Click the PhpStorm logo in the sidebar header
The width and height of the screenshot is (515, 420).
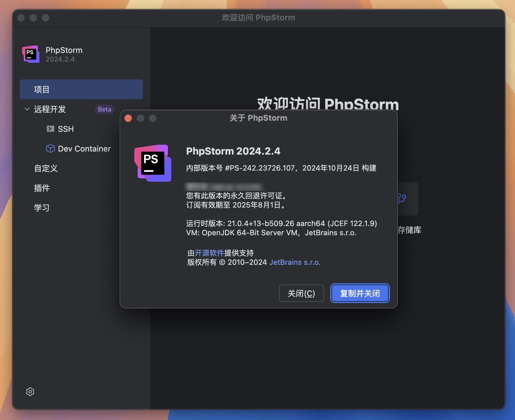(x=31, y=54)
